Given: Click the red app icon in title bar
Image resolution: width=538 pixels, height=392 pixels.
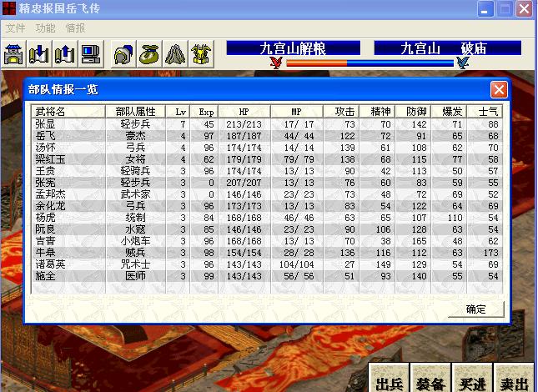Looking at the screenshot, I should coord(9,8).
